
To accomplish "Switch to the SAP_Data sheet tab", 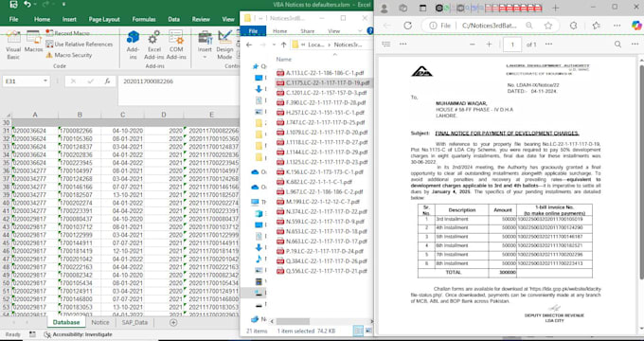I will pyautogui.click(x=134, y=322).
